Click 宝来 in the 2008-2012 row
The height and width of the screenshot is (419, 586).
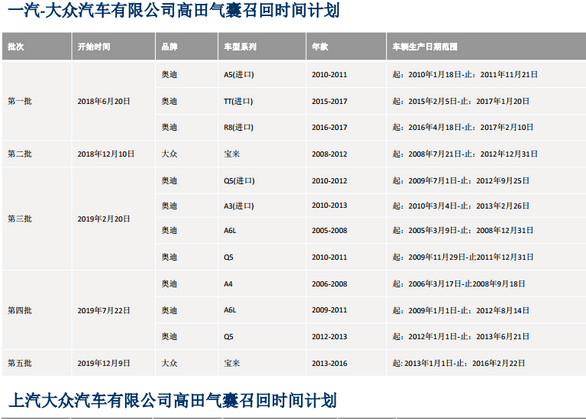point(232,154)
